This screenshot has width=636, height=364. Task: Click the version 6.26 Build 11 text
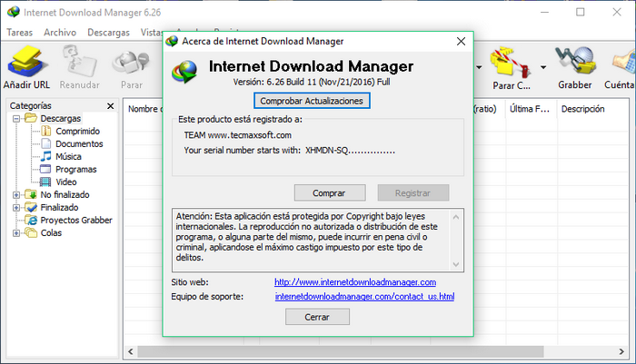(x=312, y=82)
